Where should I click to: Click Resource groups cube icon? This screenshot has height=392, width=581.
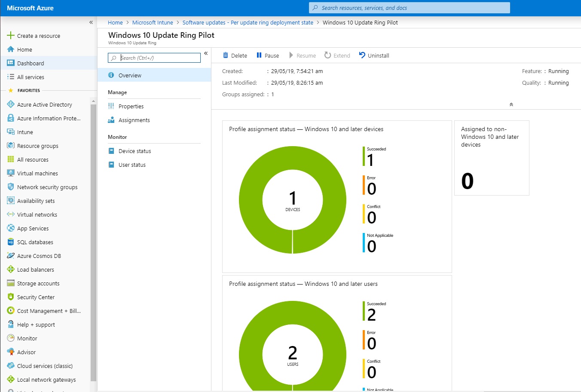click(x=11, y=146)
